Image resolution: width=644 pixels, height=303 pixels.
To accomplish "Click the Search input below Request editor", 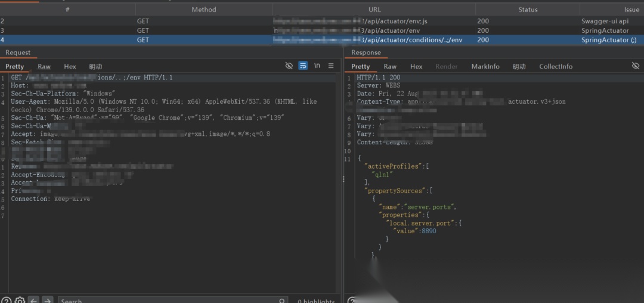I will pyautogui.click(x=172, y=301).
